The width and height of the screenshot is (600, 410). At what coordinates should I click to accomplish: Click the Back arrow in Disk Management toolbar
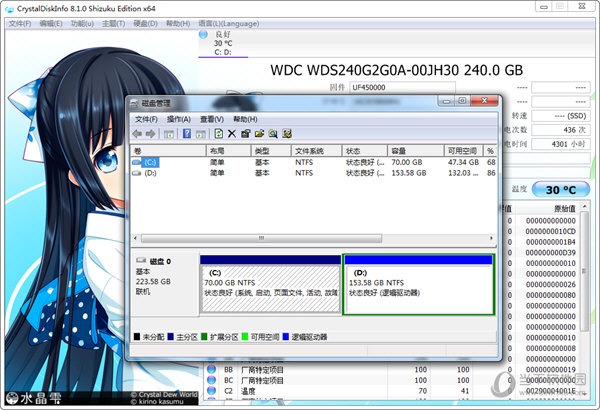coord(137,134)
